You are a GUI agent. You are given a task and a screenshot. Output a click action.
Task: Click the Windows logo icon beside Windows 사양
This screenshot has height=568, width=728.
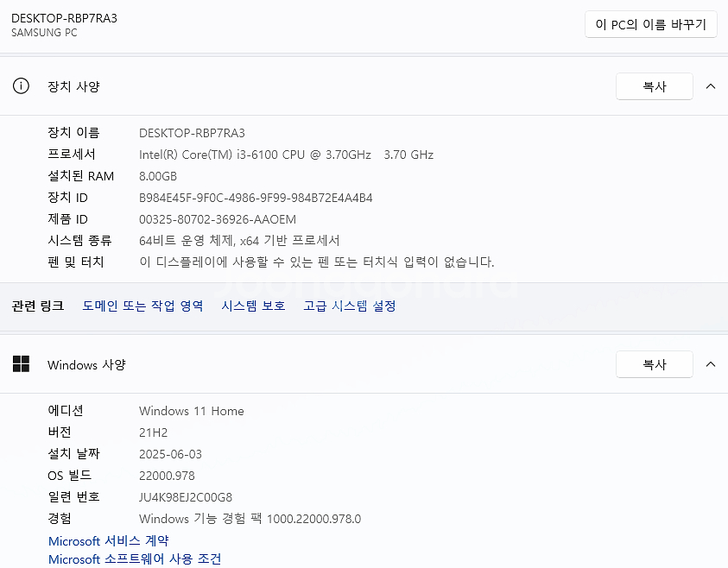[21, 364]
